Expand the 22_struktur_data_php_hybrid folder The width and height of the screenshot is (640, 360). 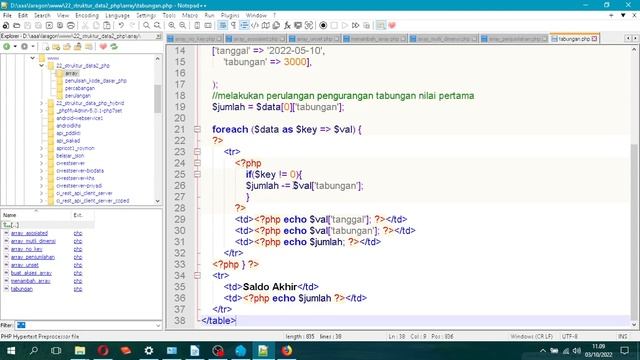(x=42, y=103)
